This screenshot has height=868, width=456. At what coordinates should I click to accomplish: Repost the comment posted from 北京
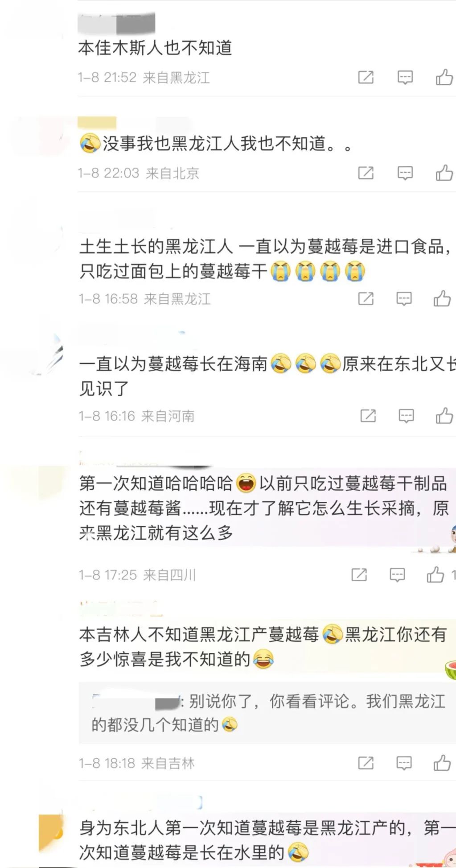(x=366, y=173)
